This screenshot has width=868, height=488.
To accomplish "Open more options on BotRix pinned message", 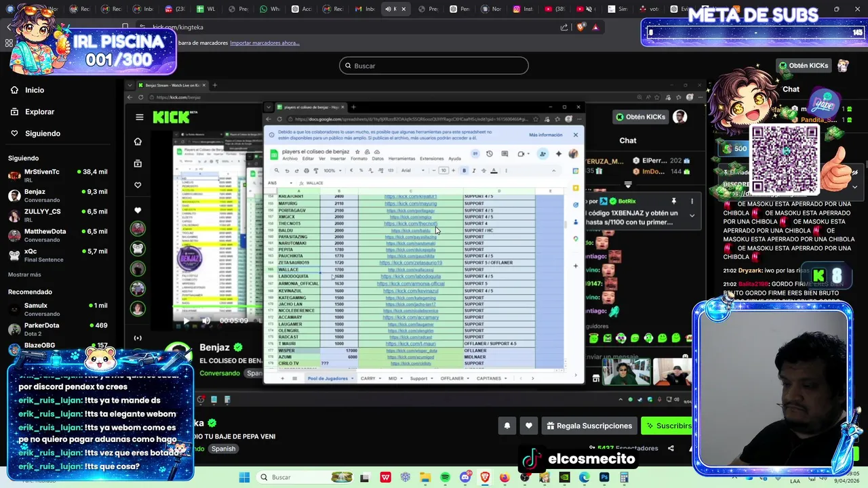I will click(x=692, y=201).
